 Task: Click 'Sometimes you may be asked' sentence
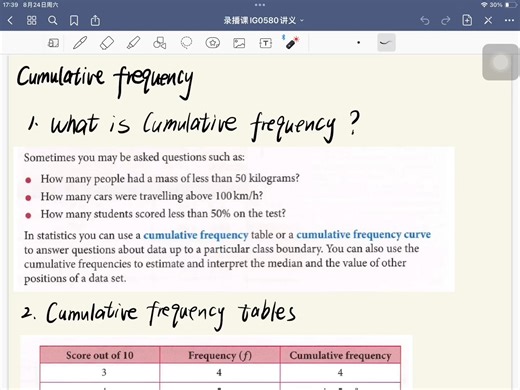134,157
